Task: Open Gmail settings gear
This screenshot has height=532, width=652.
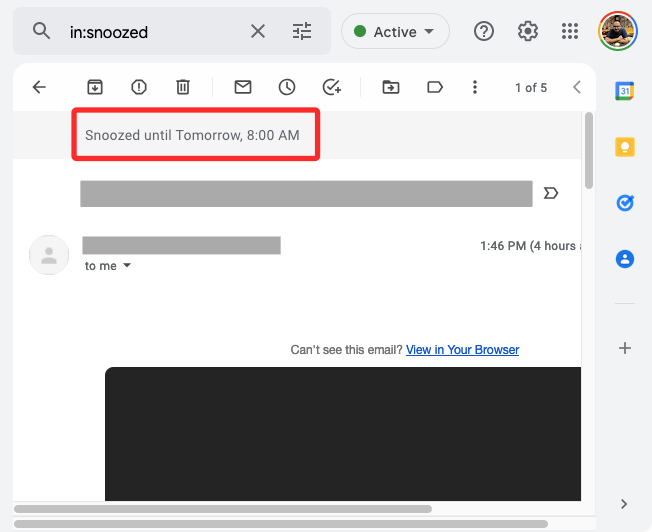Action: pyautogui.click(x=528, y=32)
